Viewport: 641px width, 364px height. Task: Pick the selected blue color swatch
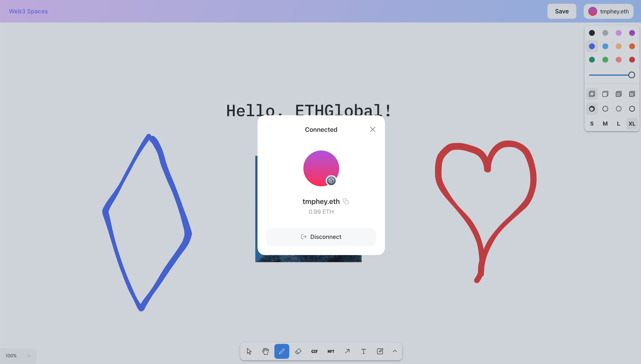592,46
